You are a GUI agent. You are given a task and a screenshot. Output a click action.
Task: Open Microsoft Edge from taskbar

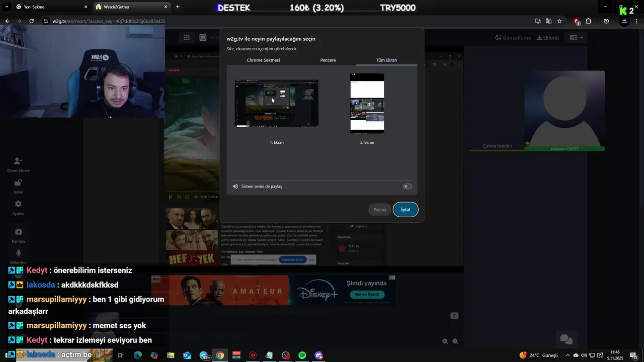click(x=138, y=355)
